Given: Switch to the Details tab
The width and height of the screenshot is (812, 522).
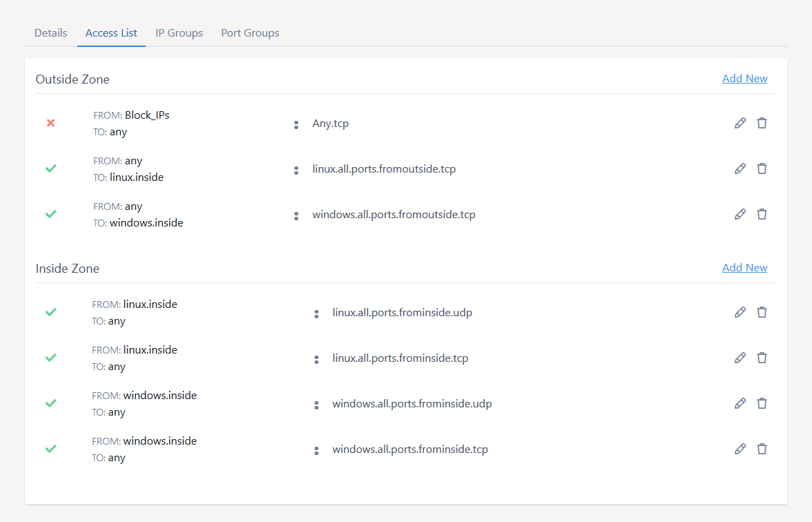Looking at the screenshot, I should click(x=51, y=33).
